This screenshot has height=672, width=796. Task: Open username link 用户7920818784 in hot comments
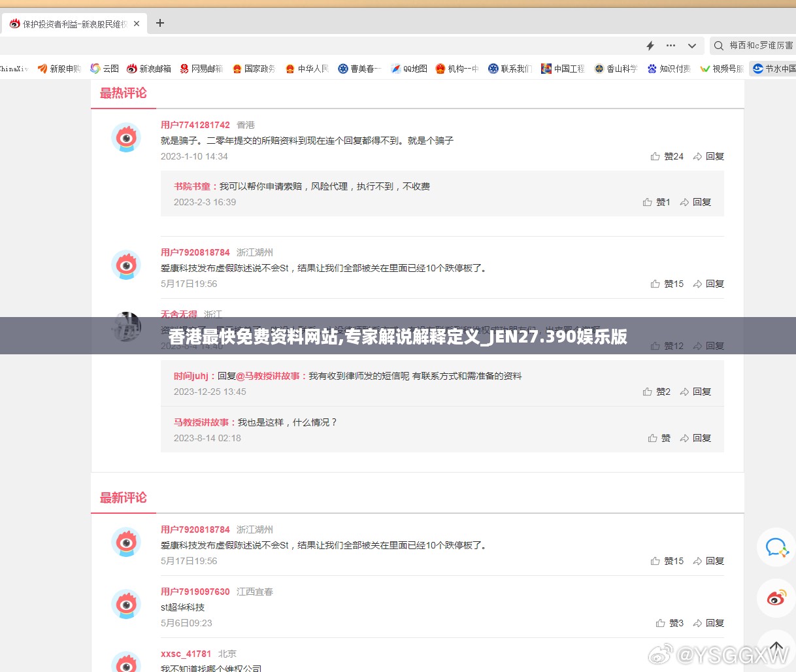(x=195, y=252)
